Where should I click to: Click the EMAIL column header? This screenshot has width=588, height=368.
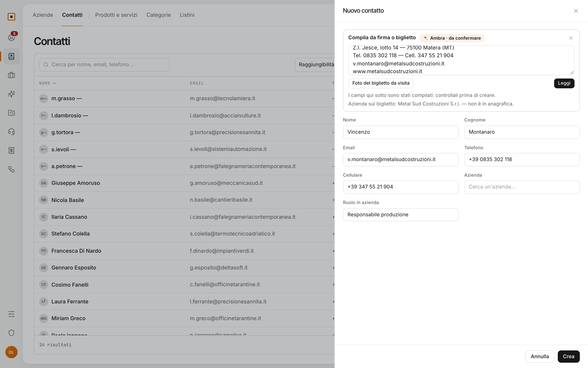point(197,83)
